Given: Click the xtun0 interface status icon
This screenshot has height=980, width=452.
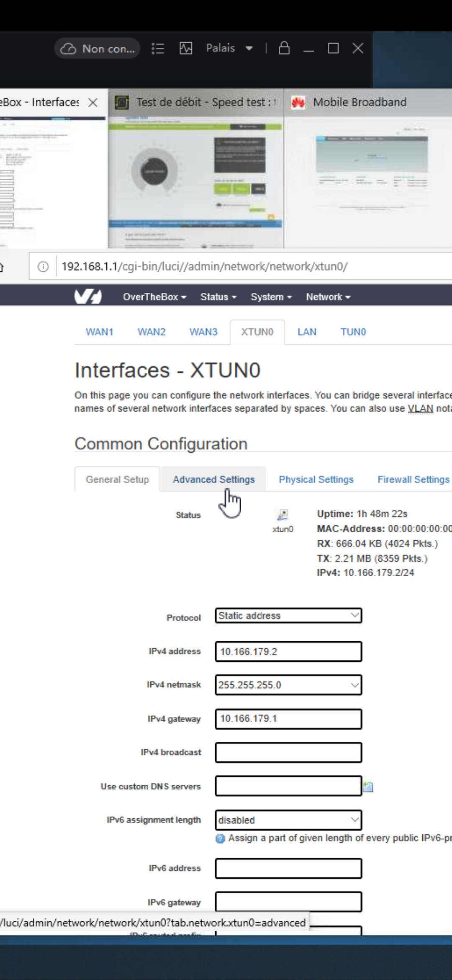Looking at the screenshot, I should 283,515.
